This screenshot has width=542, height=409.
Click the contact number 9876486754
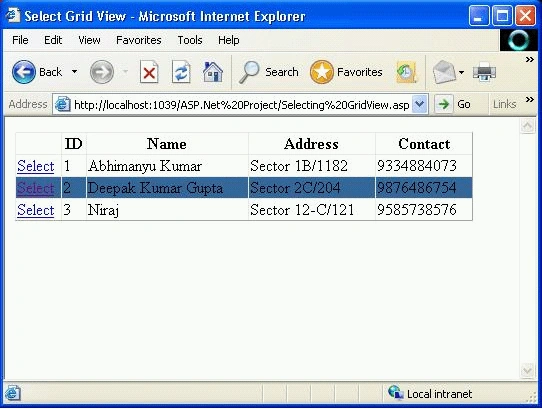coord(417,188)
